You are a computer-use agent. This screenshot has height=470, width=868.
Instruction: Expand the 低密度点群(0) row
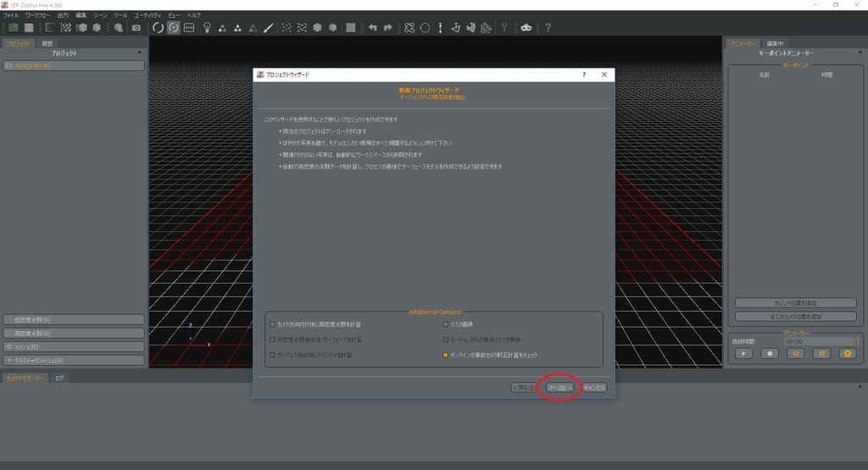click(x=74, y=319)
